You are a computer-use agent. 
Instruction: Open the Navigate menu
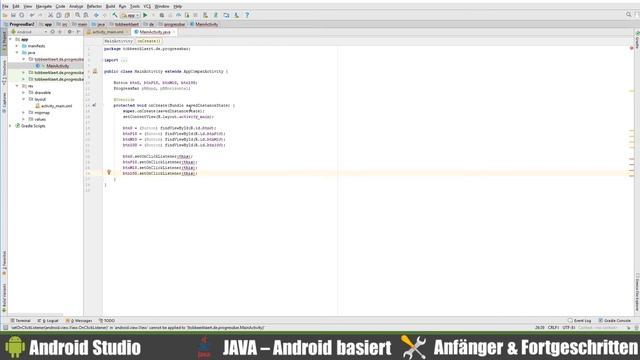pyautogui.click(x=44, y=7)
